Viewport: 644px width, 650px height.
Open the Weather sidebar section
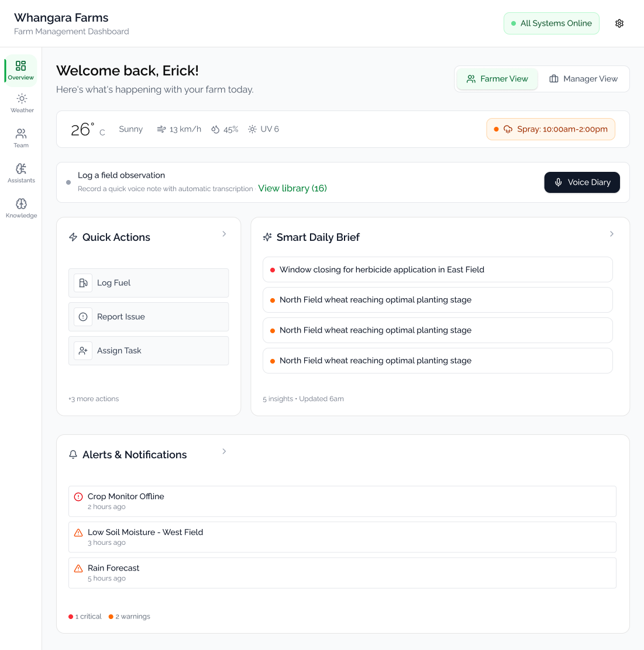22,103
